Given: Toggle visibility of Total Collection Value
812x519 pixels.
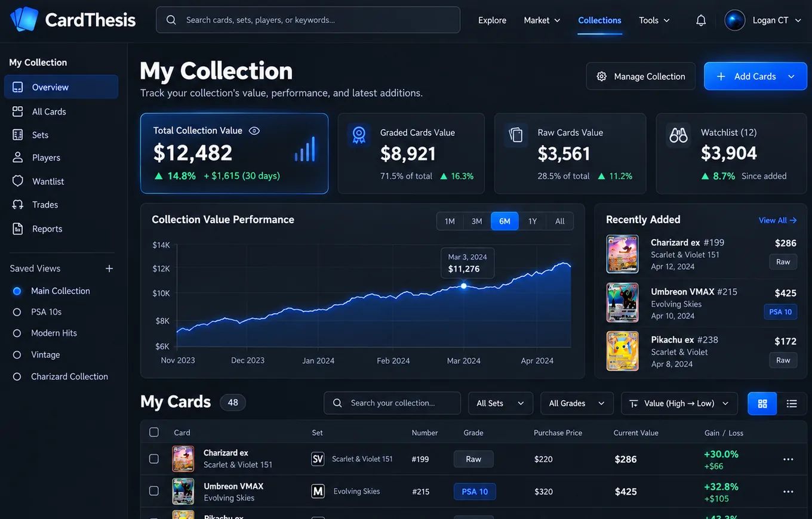Looking at the screenshot, I should coord(254,131).
